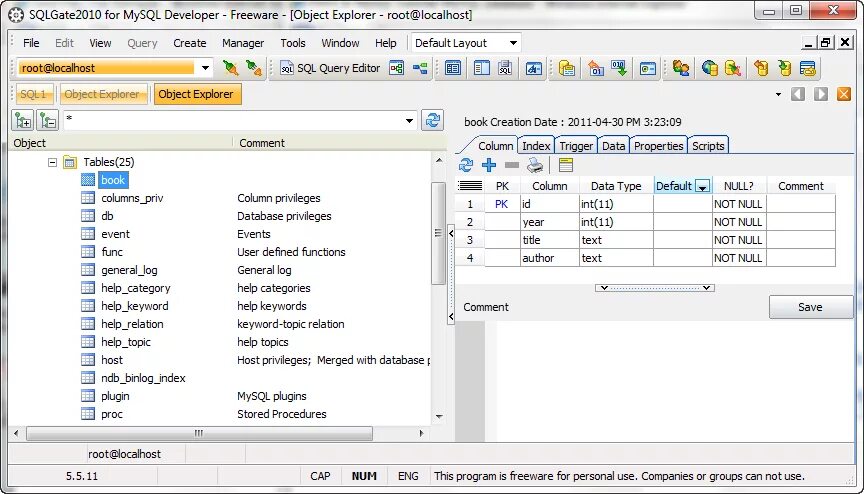Click the blue tree-structure toolbar icon
Viewport: 864px width, 494px height.
pyautogui.click(x=420, y=68)
